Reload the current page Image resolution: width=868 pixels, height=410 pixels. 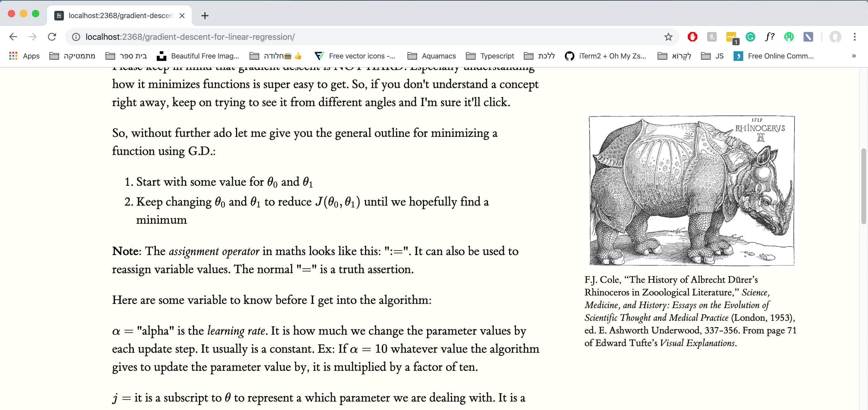point(52,37)
